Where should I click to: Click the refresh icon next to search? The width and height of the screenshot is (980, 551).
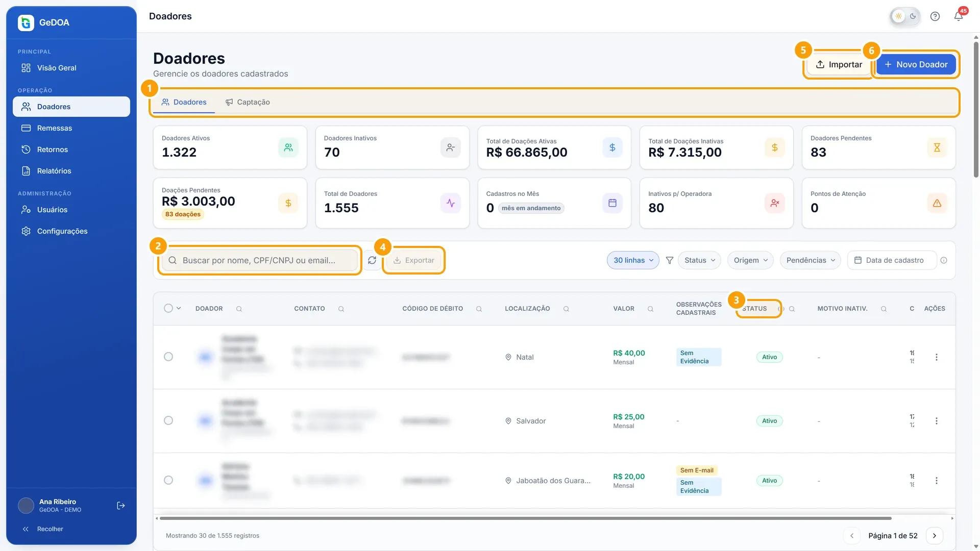(372, 260)
